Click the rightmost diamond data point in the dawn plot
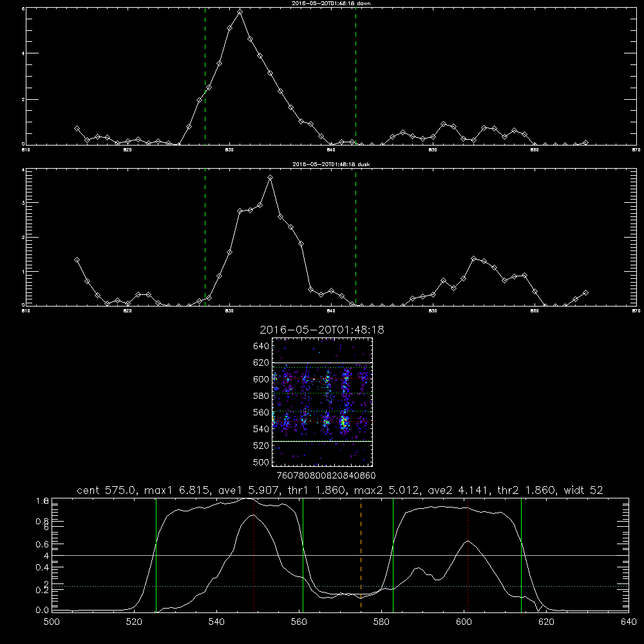 [585, 142]
